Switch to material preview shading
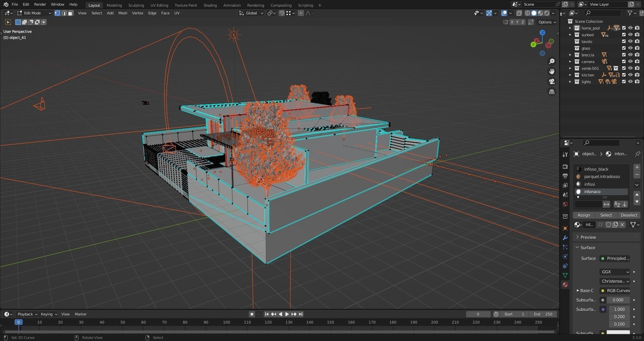This screenshot has width=644, height=341. pos(540,13)
